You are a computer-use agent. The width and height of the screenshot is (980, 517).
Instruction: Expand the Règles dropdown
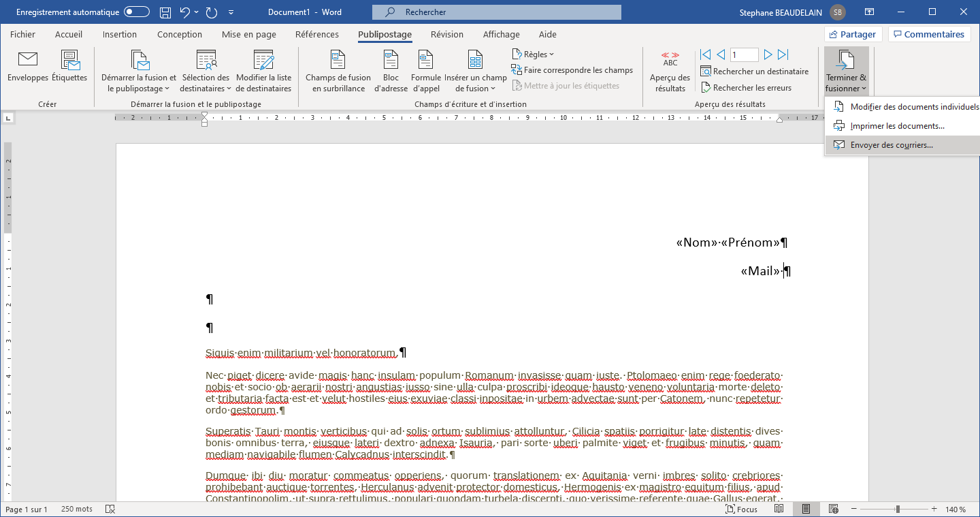(533, 54)
